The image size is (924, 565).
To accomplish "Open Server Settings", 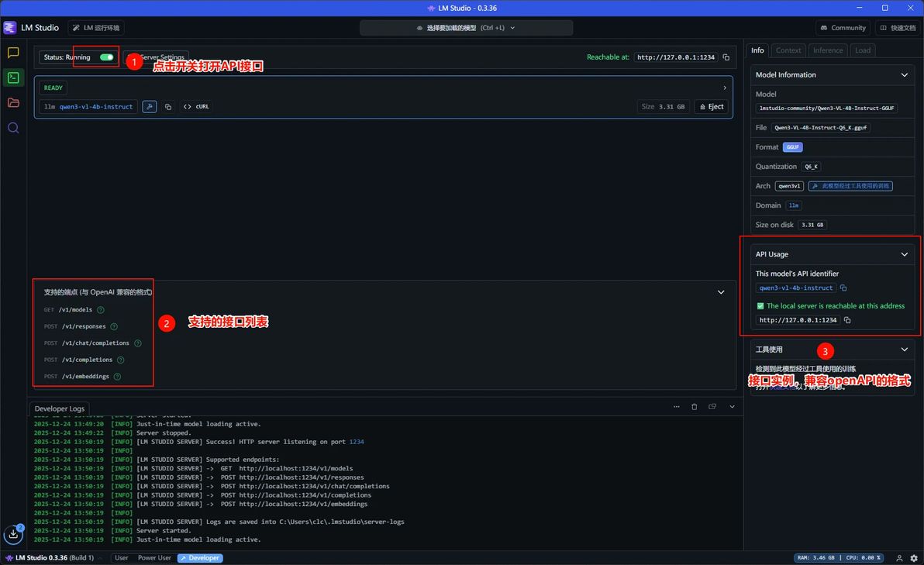I will pyautogui.click(x=156, y=57).
